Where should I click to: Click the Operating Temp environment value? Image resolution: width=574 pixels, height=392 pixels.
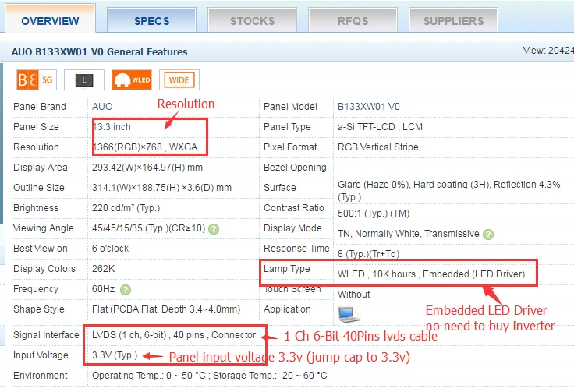[x=209, y=375]
